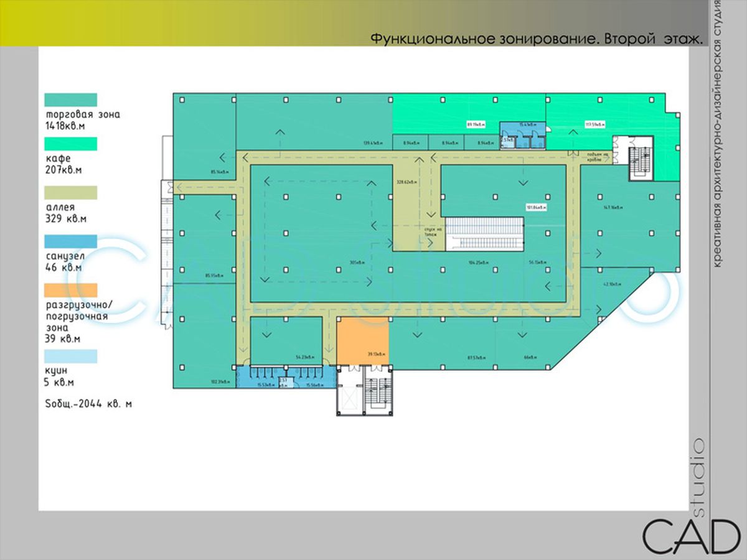Screen dimensions: 747x560
Task: Click the room area label '104.25кв.м'
Action: tap(479, 262)
